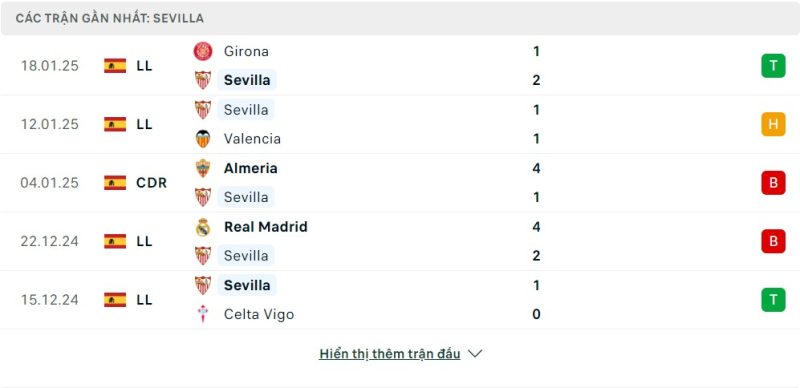Click the Real Madrid club crest icon
Image resolution: width=800 pixels, height=388 pixels.
[203, 227]
